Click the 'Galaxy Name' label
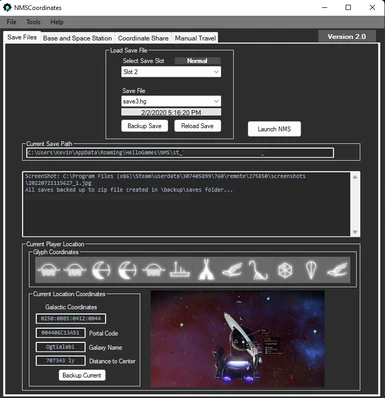Viewport: 385px width, 398px height. click(x=105, y=347)
